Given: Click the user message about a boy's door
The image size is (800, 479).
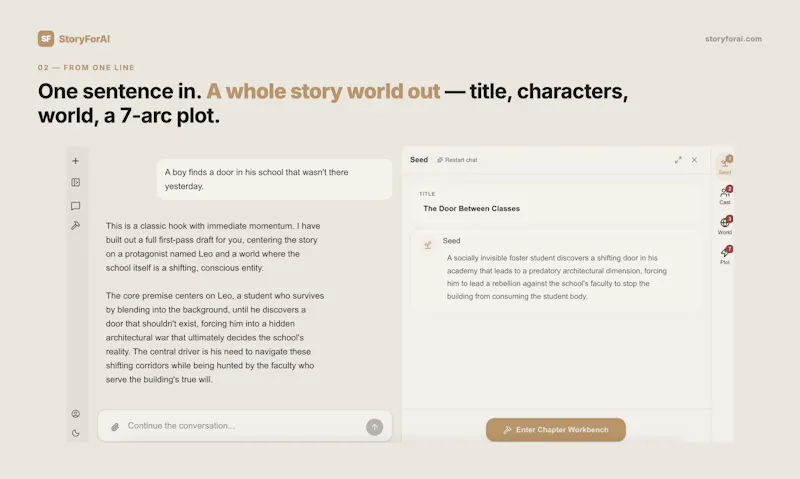Looking at the screenshot, I should pos(274,179).
